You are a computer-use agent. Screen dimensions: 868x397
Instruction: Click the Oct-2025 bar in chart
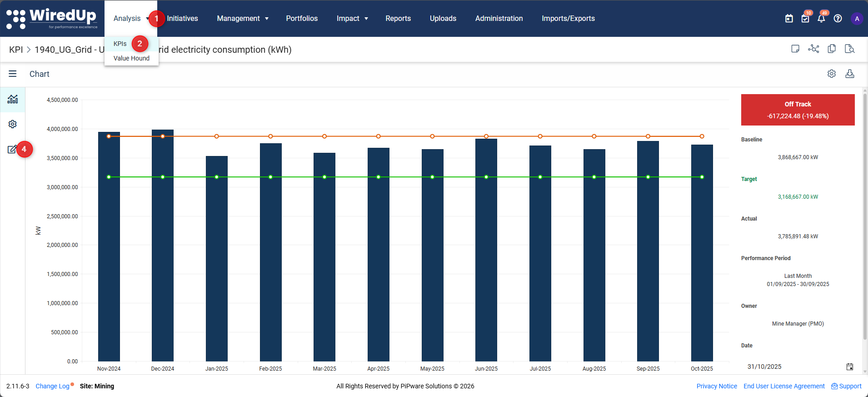(x=702, y=253)
